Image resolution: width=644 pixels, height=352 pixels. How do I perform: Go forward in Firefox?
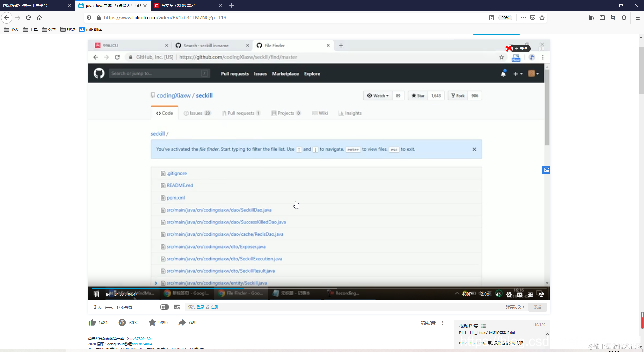[18, 18]
